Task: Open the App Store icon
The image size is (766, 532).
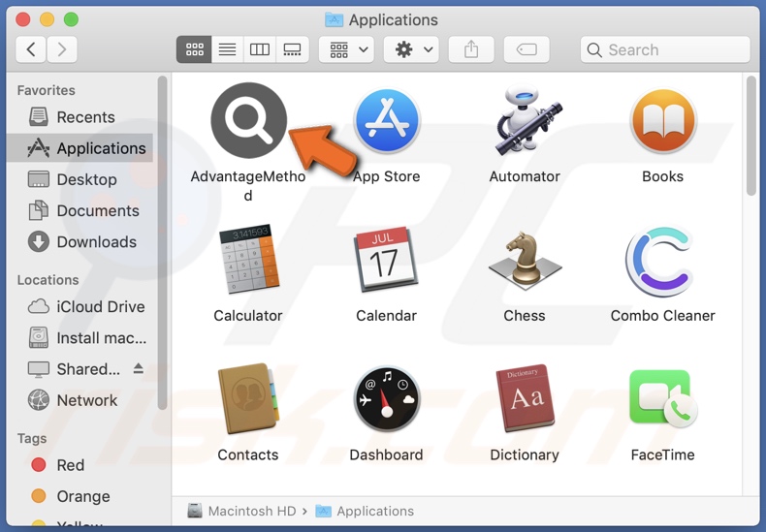Action: pos(387,120)
